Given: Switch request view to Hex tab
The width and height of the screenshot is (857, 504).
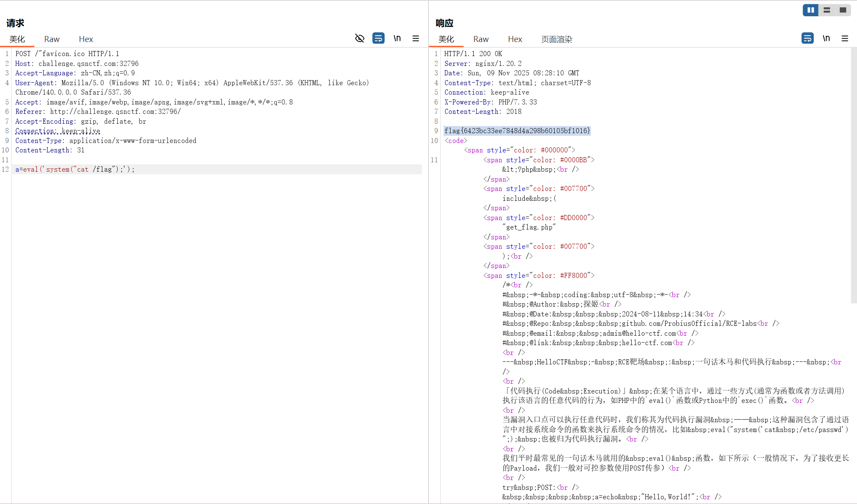Looking at the screenshot, I should pyautogui.click(x=86, y=39).
